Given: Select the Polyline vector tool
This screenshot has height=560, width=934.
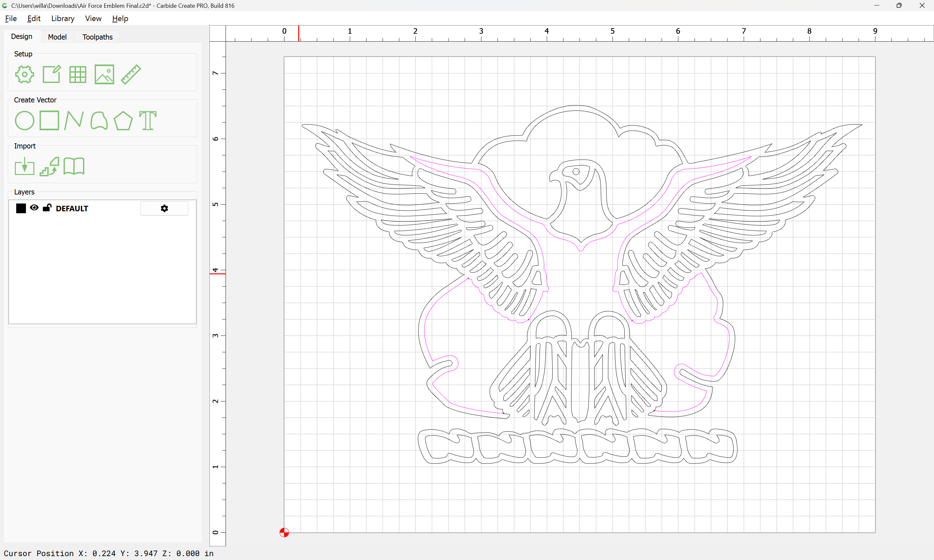Looking at the screenshot, I should 74,120.
